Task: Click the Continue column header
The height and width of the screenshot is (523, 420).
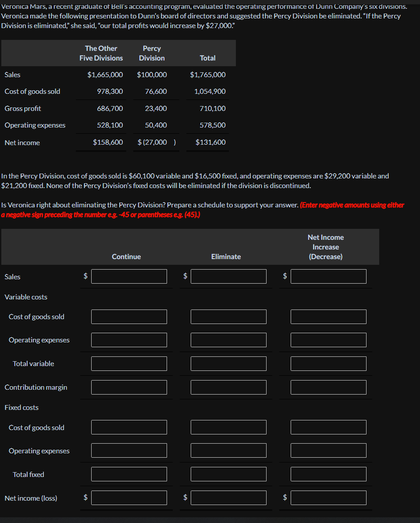Action: [x=126, y=256]
